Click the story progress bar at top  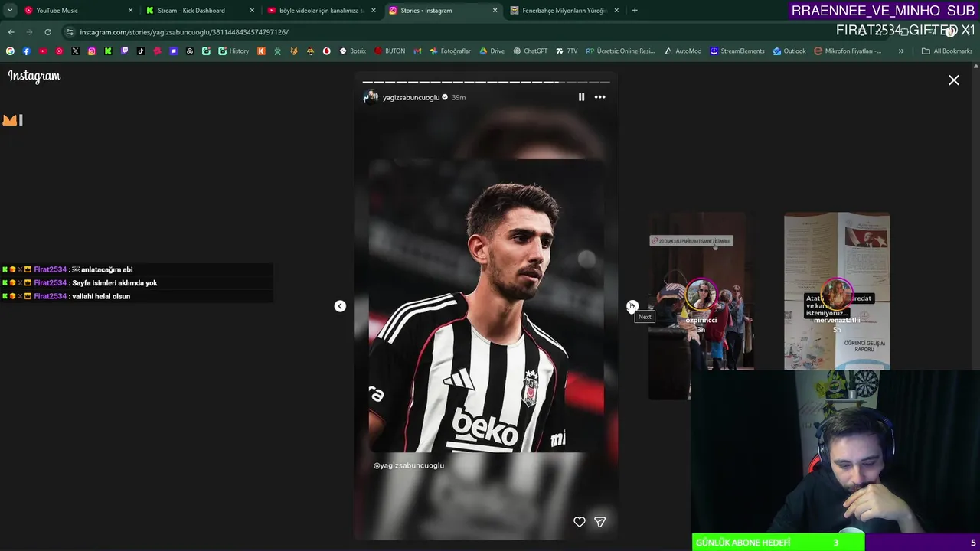coord(486,82)
